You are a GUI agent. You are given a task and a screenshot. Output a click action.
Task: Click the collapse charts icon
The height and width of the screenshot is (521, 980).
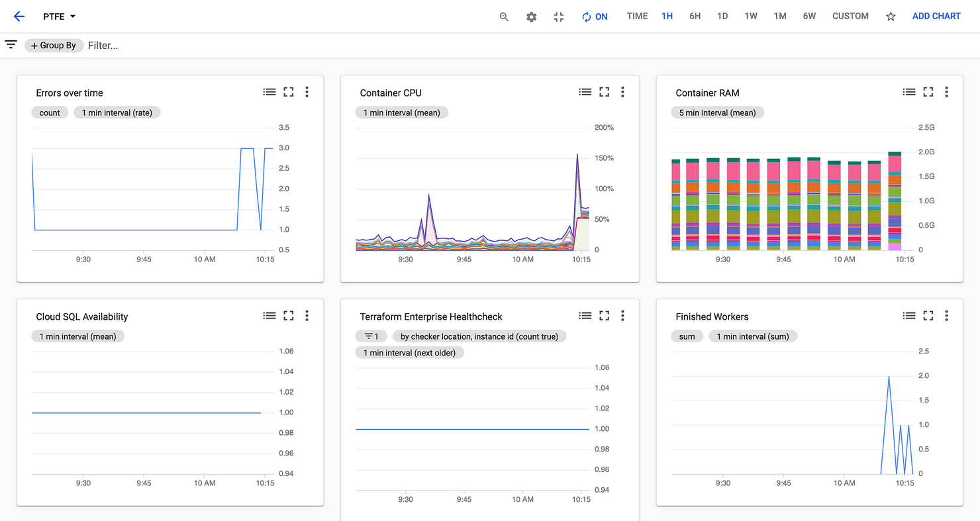558,16
